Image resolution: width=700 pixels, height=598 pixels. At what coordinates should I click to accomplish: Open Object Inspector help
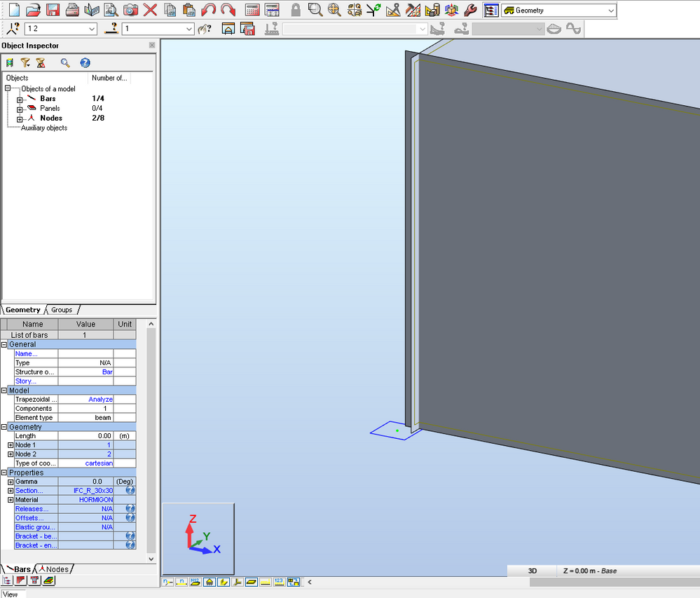click(x=85, y=62)
